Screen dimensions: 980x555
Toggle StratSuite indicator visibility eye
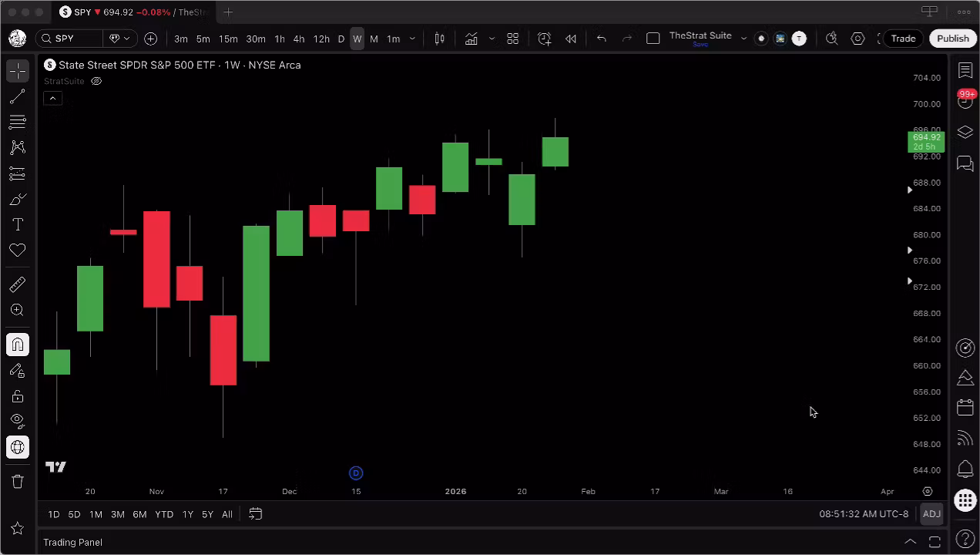[x=96, y=81]
